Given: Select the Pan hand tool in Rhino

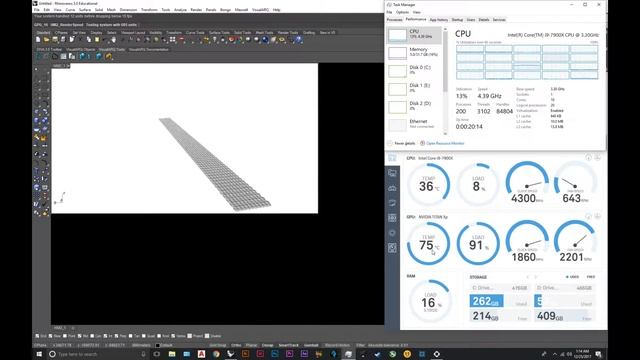Looking at the screenshot, I should tap(114, 40).
